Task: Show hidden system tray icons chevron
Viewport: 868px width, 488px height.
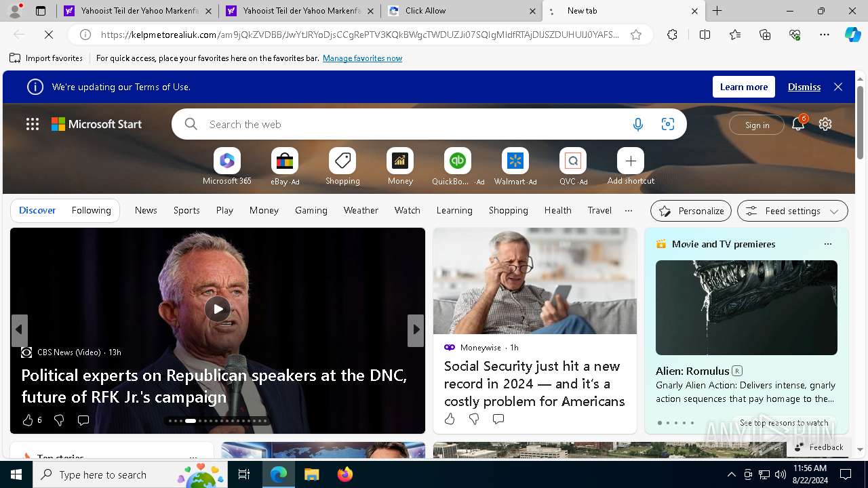Action: click(x=731, y=474)
